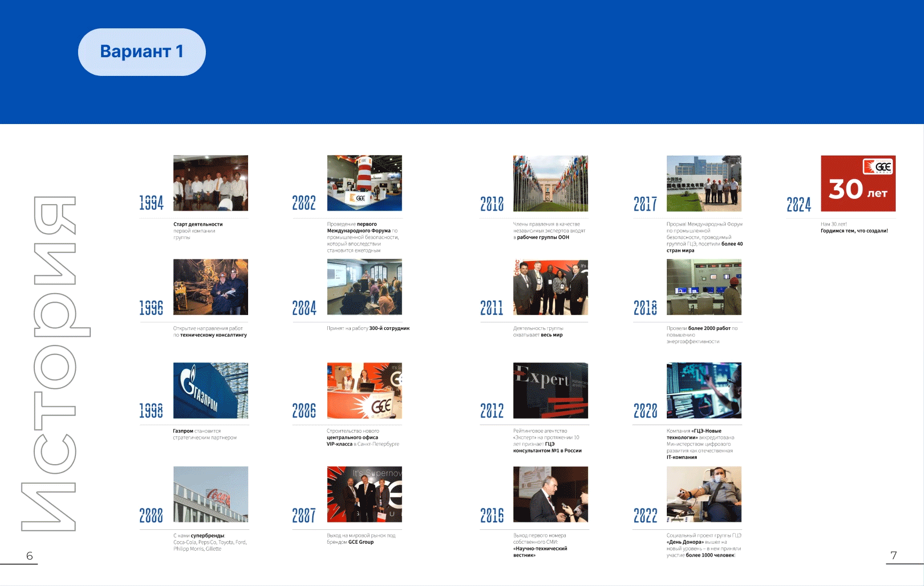
Task: Select the year label 2000
Action: tap(151, 515)
